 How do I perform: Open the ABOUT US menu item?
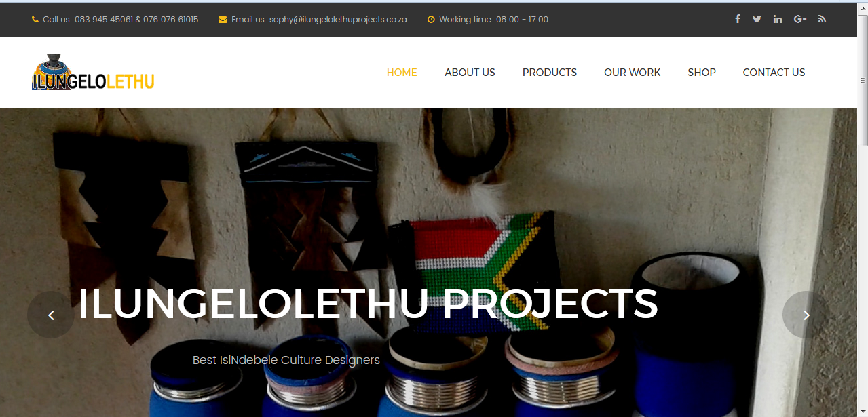[470, 73]
